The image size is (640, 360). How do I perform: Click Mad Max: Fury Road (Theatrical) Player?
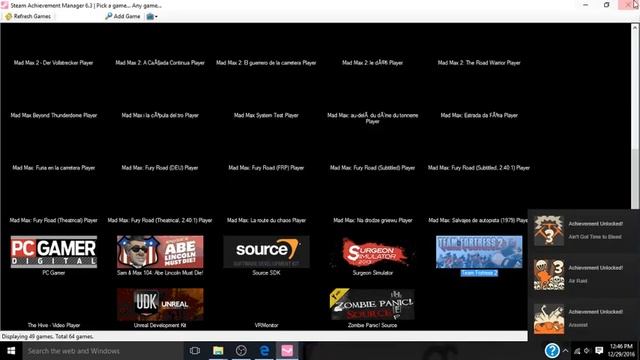click(53, 220)
